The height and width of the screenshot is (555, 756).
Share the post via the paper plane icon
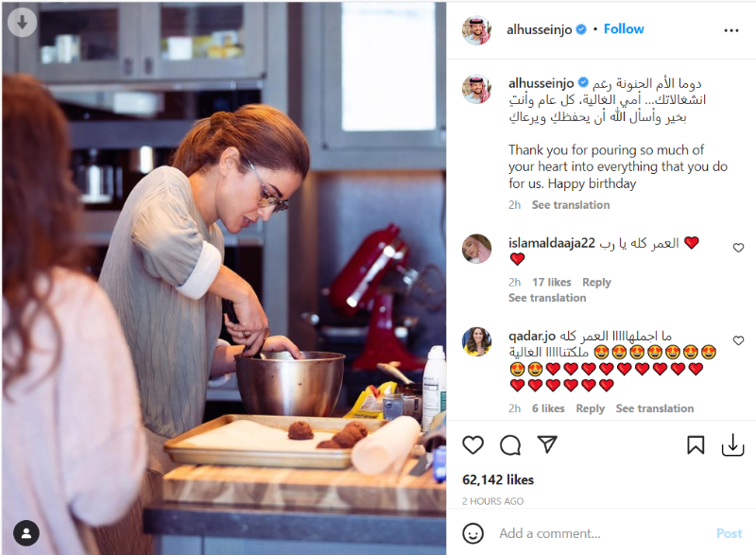[x=547, y=444]
